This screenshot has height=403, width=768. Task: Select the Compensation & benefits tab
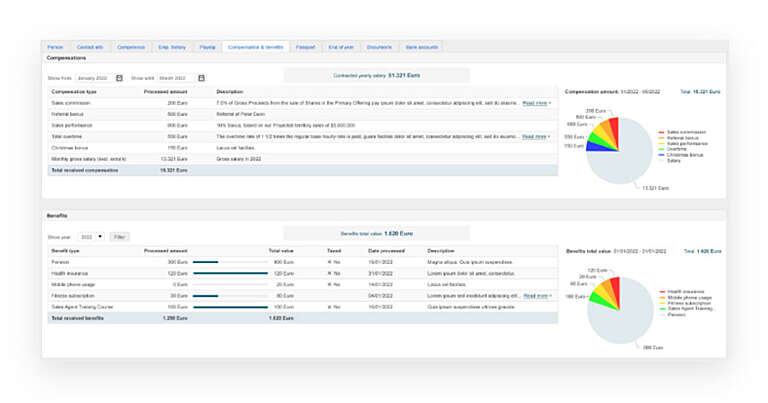coord(256,47)
